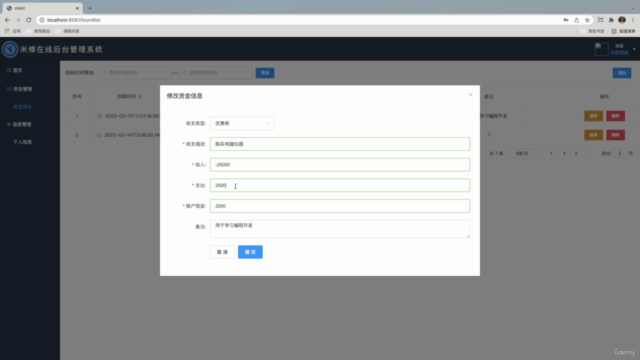
Task: Click the orange edit button in row 1
Action: click(593, 116)
